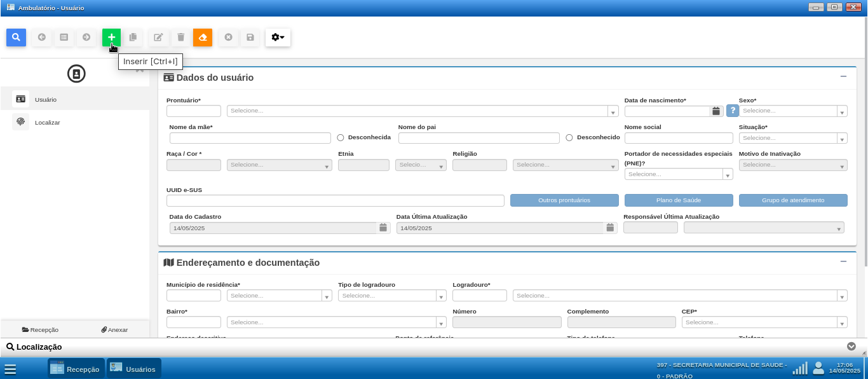Viewport: 868px width, 379px height.
Task: Click the trash delete toolbar icon
Action: [x=181, y=38]
